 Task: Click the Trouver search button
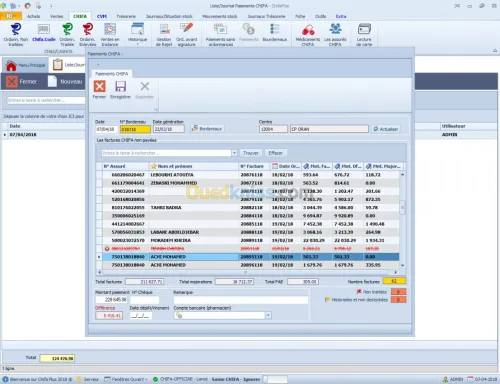click(251, 153)
